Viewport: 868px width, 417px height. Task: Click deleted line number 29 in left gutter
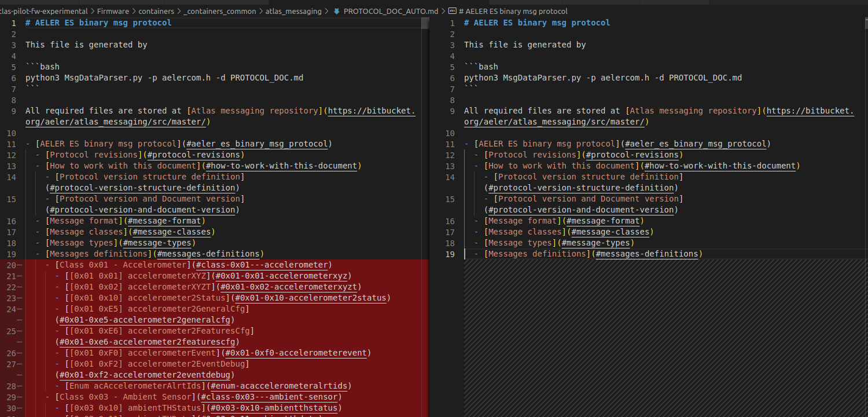(12, 397)
